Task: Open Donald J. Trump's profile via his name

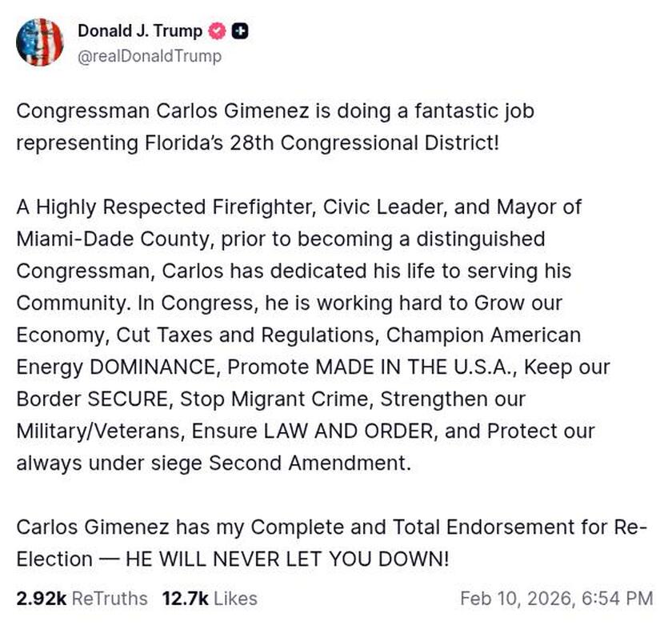Action: click(x=139, y=31)
